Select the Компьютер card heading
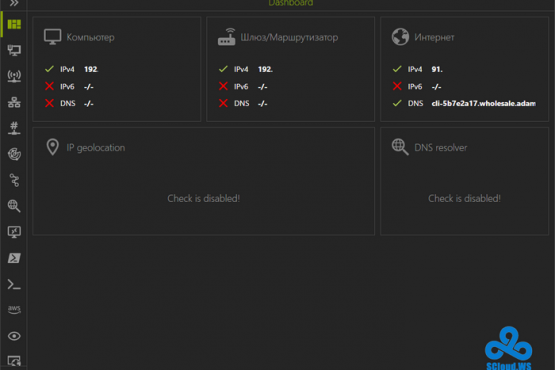 tap(90, 37)
